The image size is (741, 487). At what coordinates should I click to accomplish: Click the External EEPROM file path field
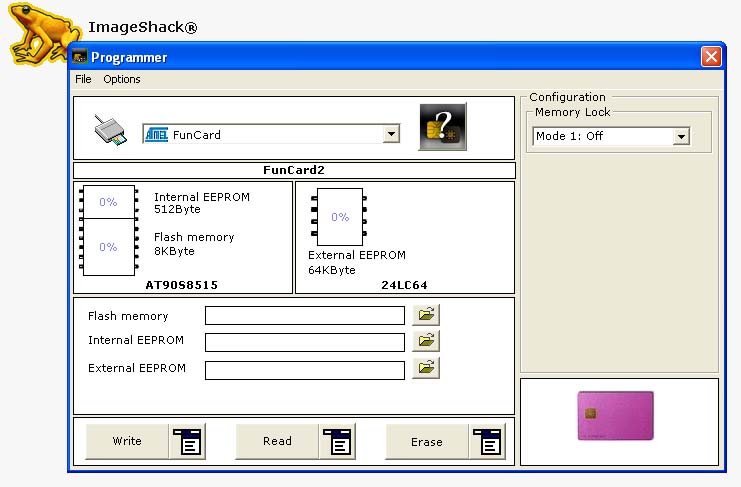pos(305,370)
